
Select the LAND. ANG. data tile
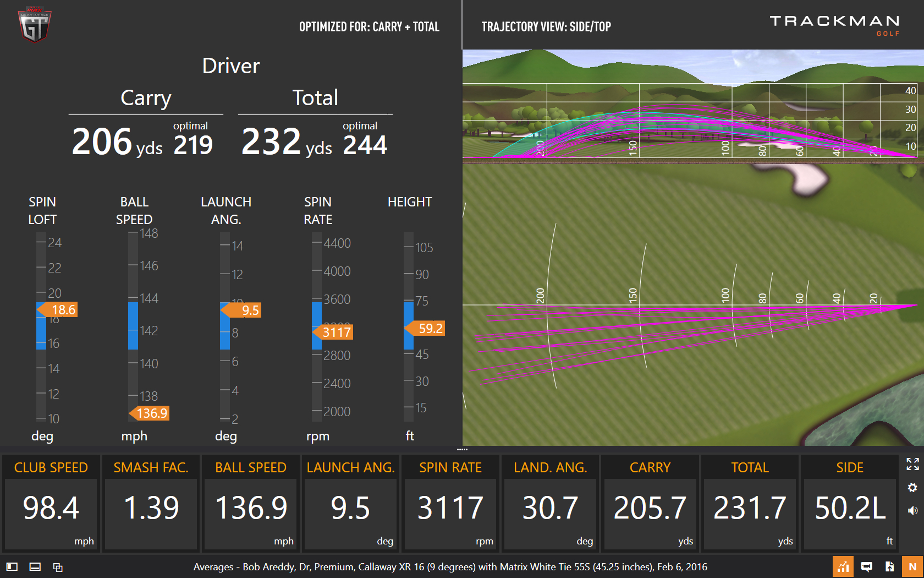550,503
